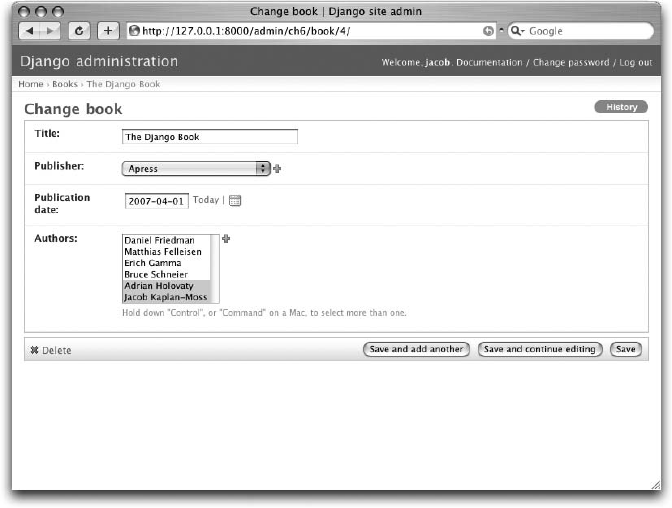Click the plus add-bookmark toolbar button
Screen dimensions: 672x508
108,31
